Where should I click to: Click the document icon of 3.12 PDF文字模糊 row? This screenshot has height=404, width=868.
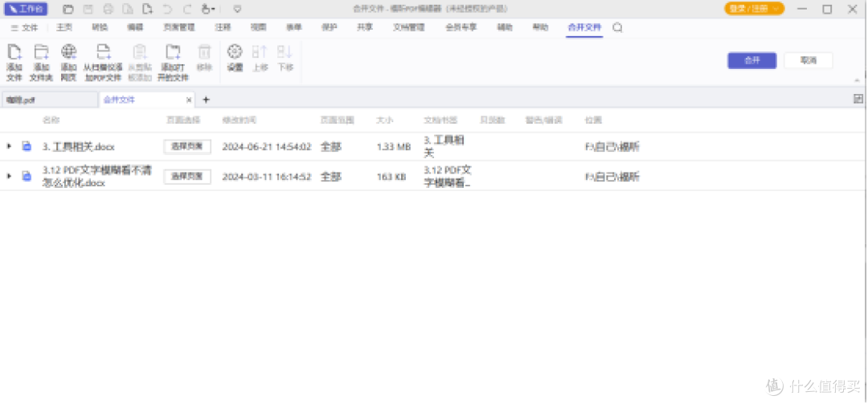[27, 176]
